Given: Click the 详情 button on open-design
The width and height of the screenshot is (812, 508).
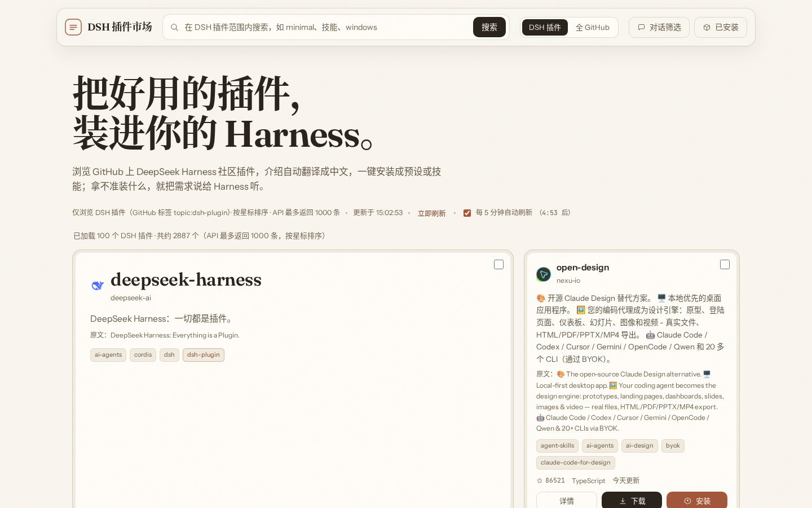Looking at the screenshot, I should tap(567, 500).
